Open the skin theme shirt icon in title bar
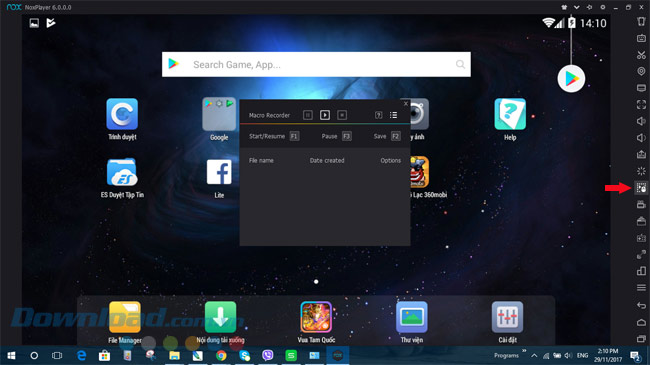The width and height of the screenshot is (650, 365). [x=564, y=7]
